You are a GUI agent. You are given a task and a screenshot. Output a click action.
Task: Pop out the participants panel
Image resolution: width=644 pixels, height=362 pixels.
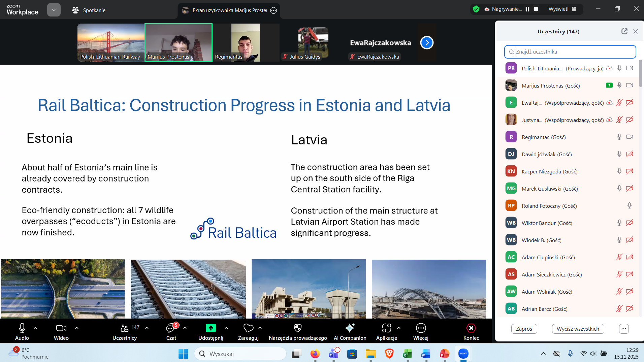point(624,31)
